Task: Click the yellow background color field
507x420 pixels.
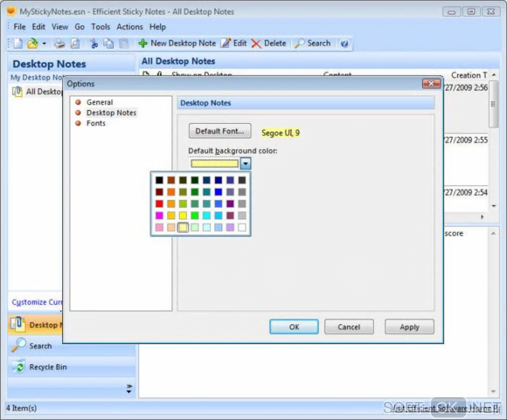Action: coord(215,164)
